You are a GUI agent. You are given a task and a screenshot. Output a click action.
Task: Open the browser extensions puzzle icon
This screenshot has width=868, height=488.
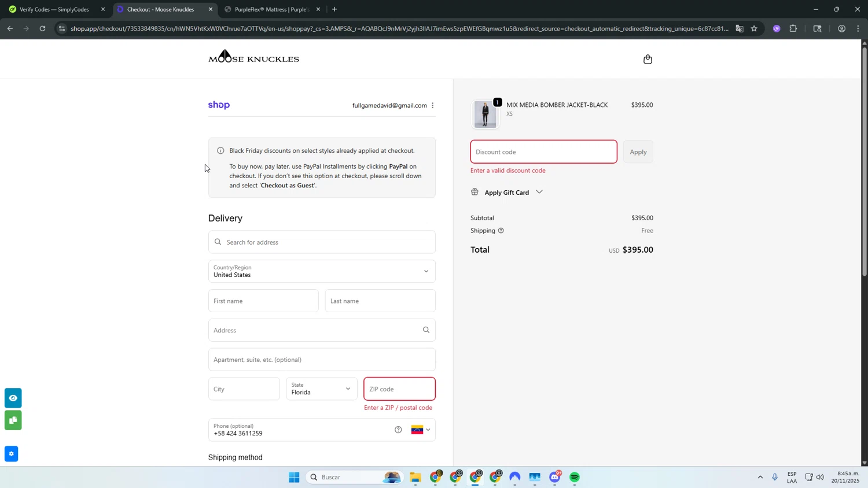pos(793,28)
